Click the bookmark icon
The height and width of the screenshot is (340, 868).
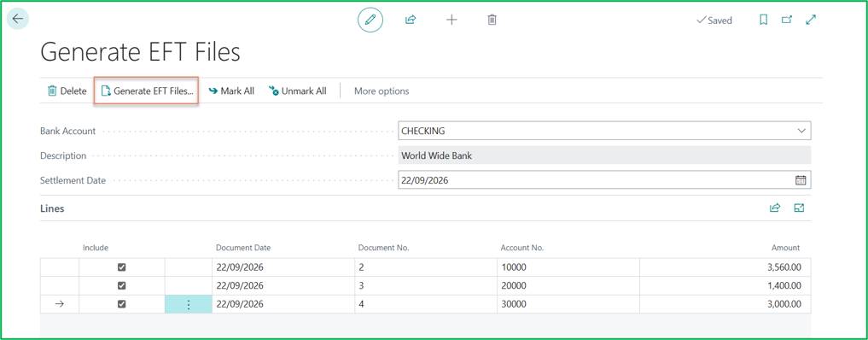coord(763,20)
